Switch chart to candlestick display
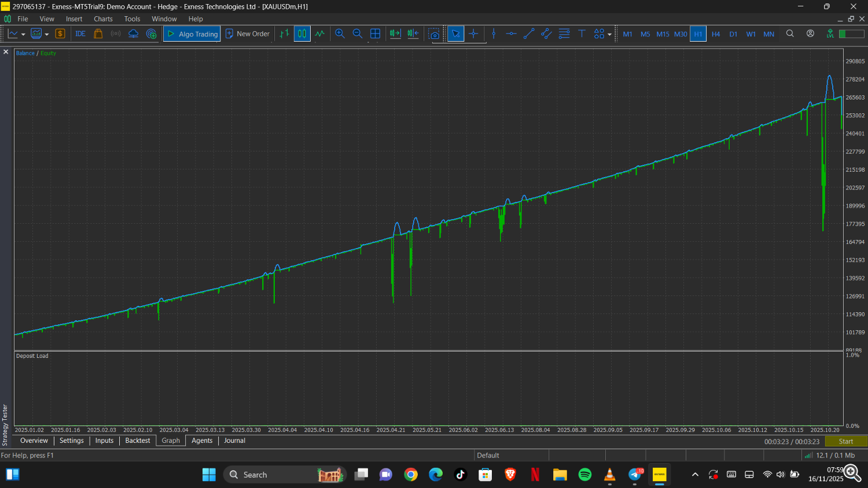Screen dimensions: 868x488 pos(301,34)
